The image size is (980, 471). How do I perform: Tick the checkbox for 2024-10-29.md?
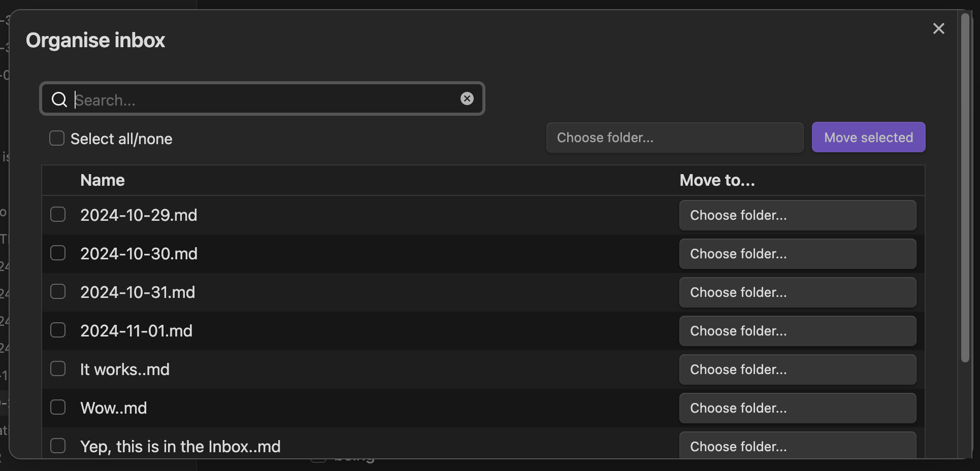pos(58,214)
